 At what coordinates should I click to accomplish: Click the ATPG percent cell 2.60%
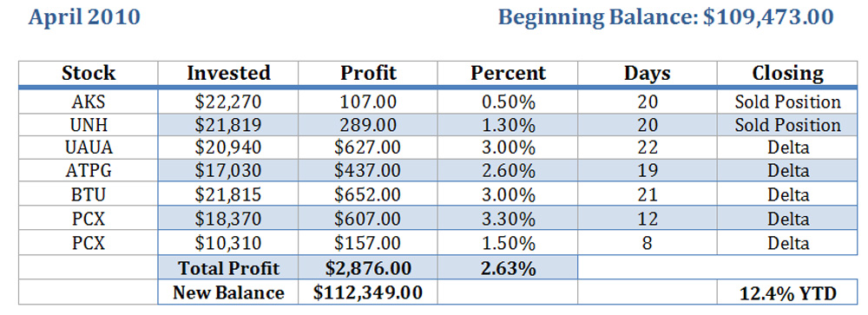pos(508,172)
